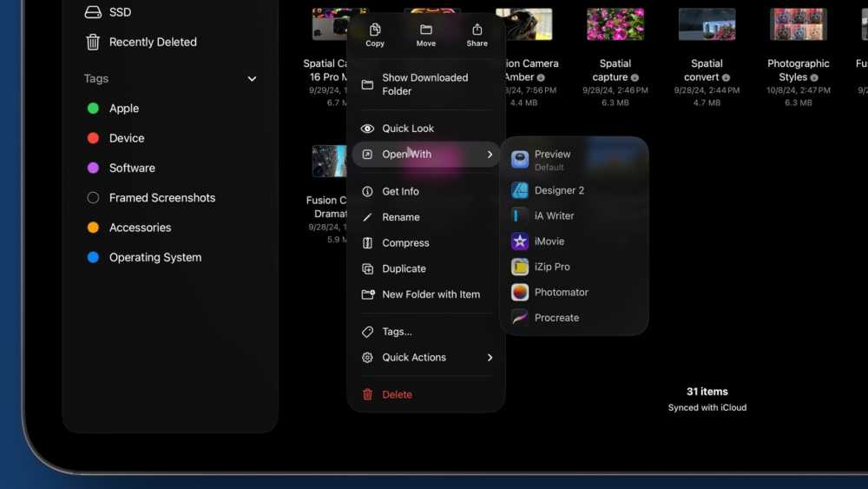Viewport: 868px width, 489px height.
Task: Click 'Spatial convert' file name
Action: 707,70
